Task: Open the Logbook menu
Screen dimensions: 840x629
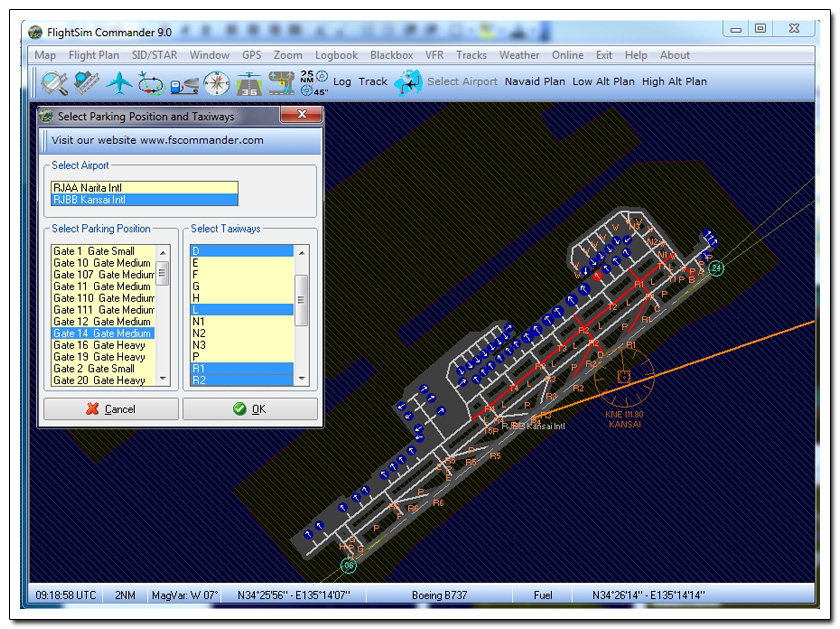Action: (336, 55)
